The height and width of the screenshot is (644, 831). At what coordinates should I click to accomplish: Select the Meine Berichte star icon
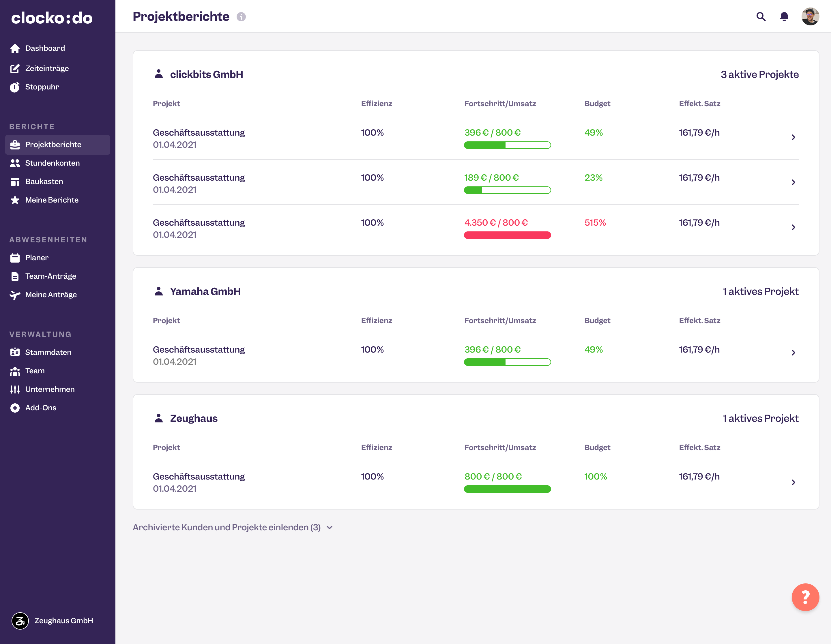(15, 199)
